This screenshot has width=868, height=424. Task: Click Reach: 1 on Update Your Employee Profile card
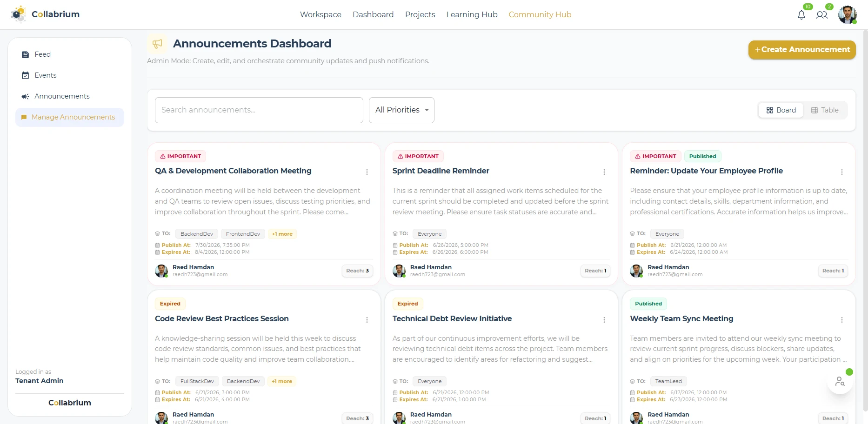coord(833,271)
